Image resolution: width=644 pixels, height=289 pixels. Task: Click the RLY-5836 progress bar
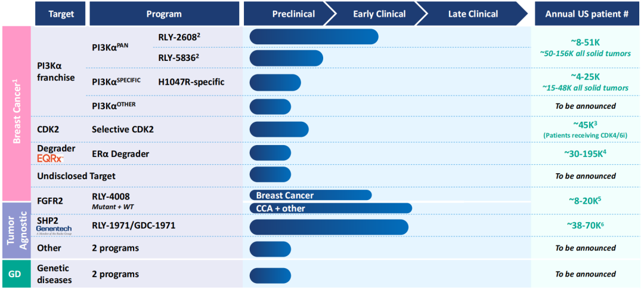[286, 58]
